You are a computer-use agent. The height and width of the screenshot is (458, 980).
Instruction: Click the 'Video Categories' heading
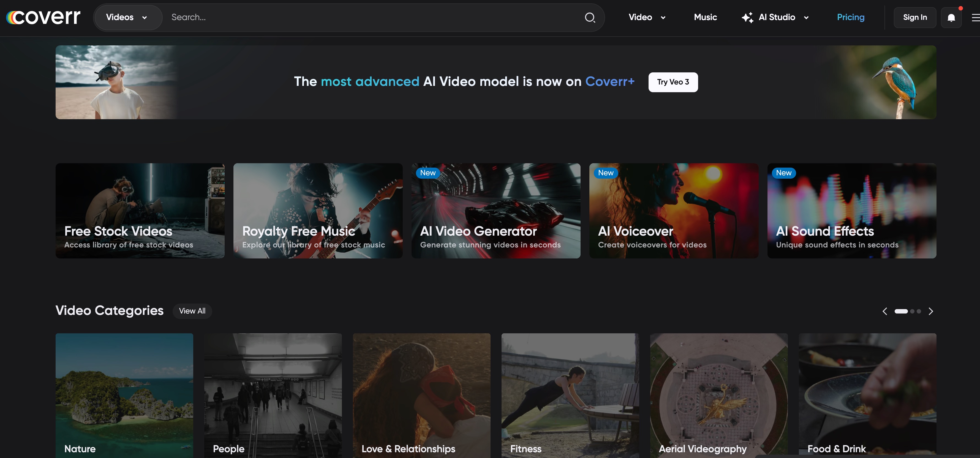(110, 310)
